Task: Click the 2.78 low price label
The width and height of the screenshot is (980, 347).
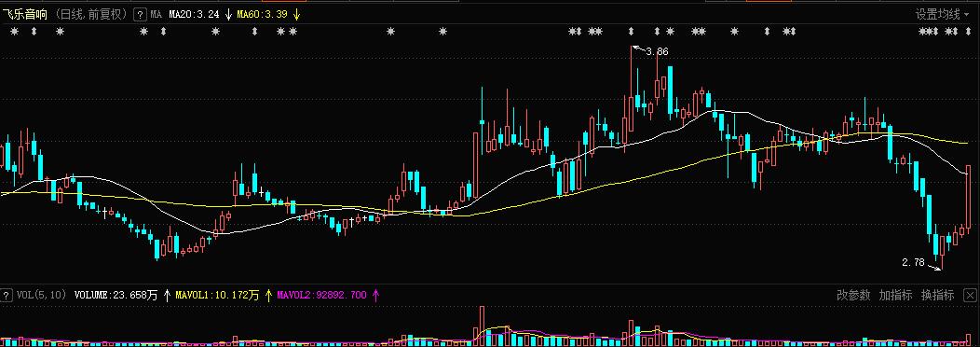Action: tap(913, 262)
